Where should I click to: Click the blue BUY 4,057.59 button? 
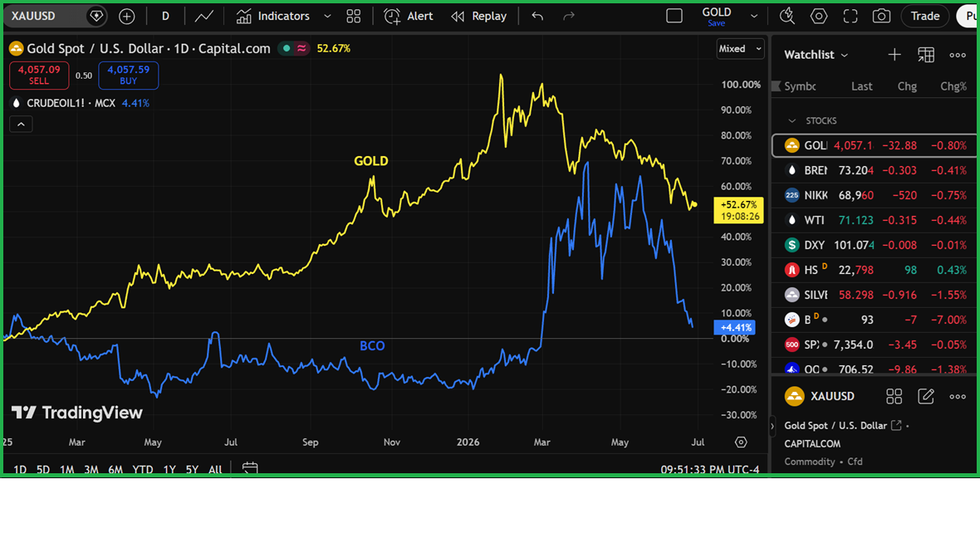pos(128,75)
